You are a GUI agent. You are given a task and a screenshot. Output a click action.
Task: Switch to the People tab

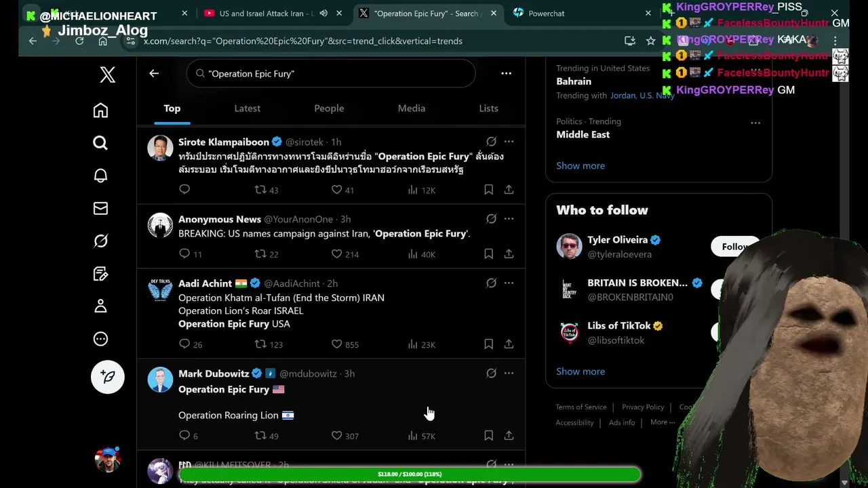click(329, 108)
